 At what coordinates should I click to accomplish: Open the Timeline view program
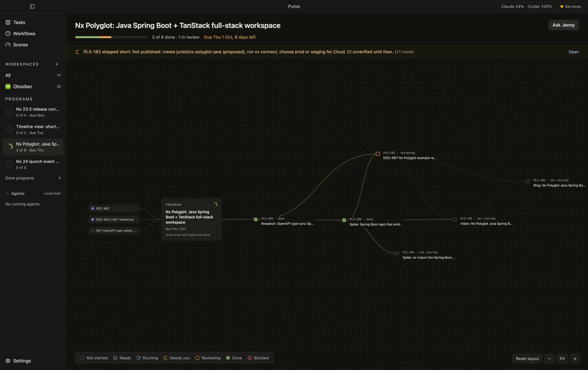[33, 130]
